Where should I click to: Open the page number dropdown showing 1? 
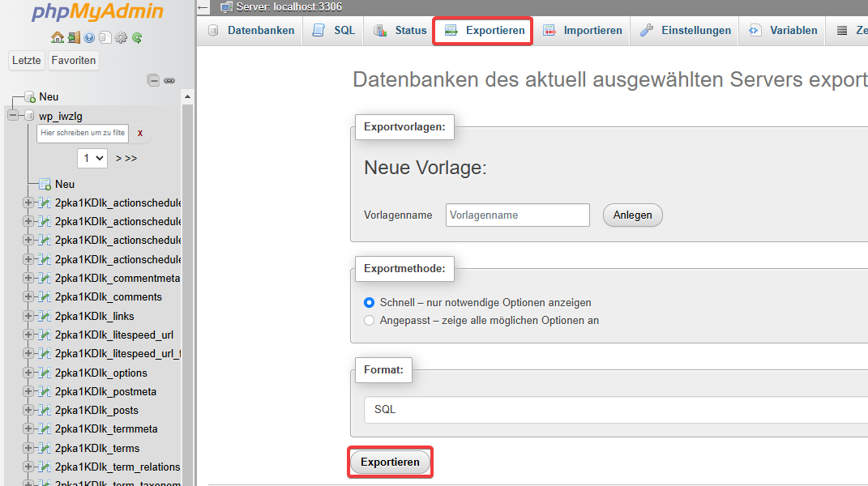point(92,158)
